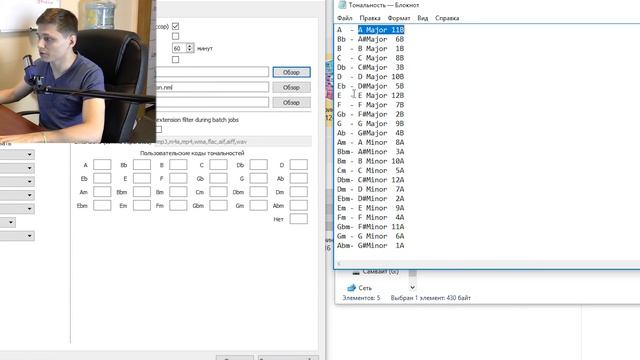The image size is (640, 360).
Task: Click the E Major 12B line in Notepad
Action: (x=371, y=96)
